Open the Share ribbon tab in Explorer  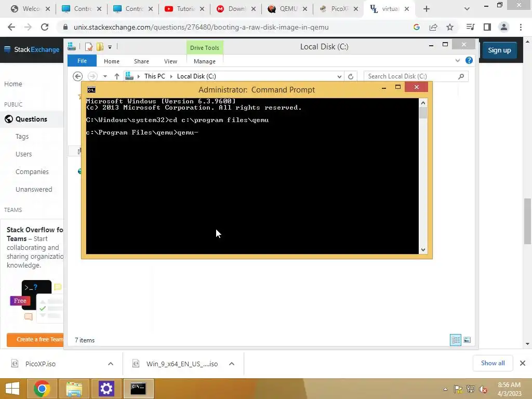point(141,61)
